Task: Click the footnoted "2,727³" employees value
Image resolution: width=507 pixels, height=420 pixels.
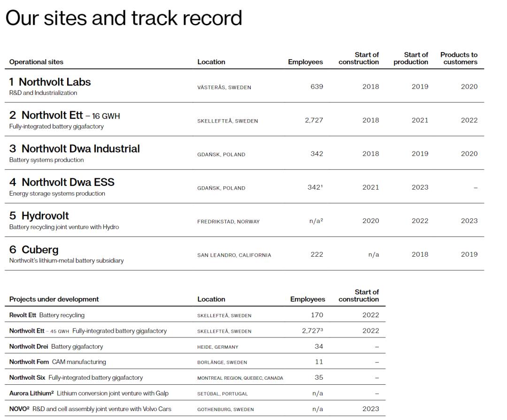Action: pyautogui.click(x=312, y=331)
